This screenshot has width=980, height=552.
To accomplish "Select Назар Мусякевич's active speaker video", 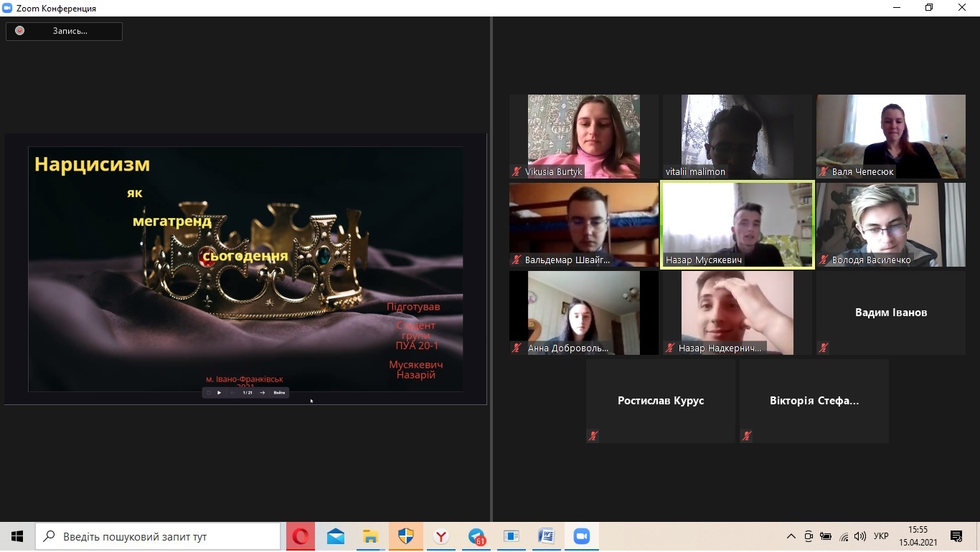I will click(737, 225).
